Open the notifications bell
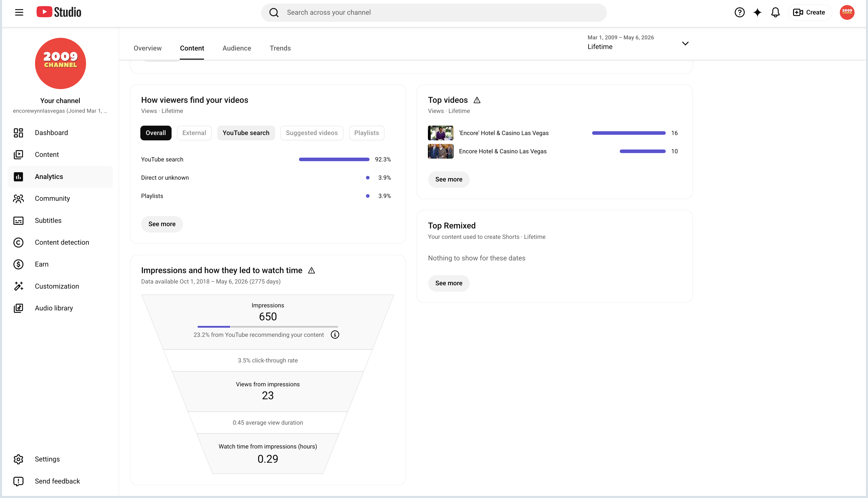868x498 pixels. pos(775,13)
